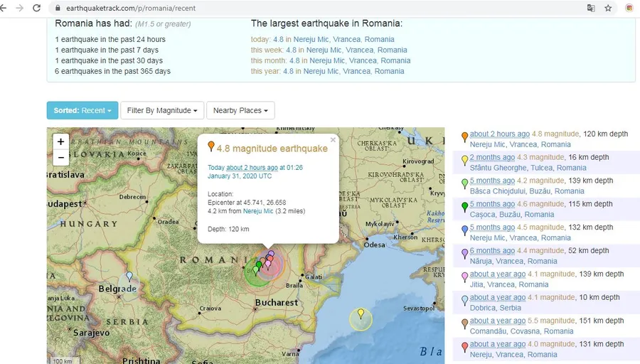Close the earthquake info popup
The image size is (640, 364).
coord(333,140)
